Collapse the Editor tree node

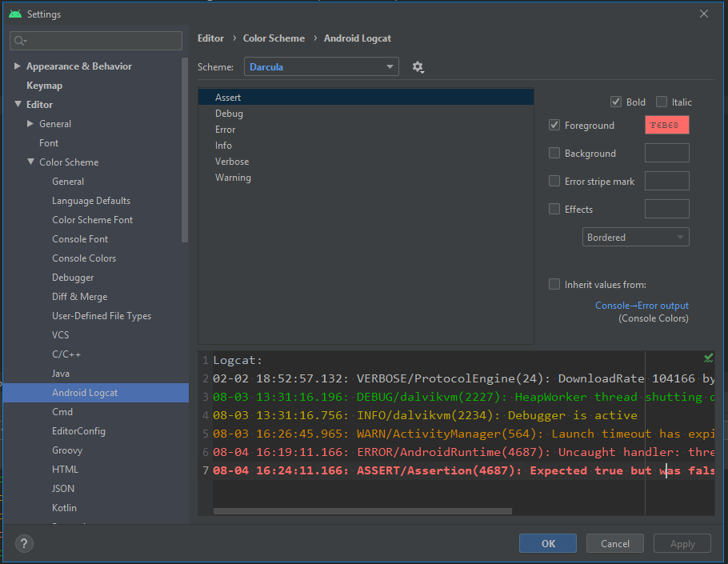click(18, 104)
